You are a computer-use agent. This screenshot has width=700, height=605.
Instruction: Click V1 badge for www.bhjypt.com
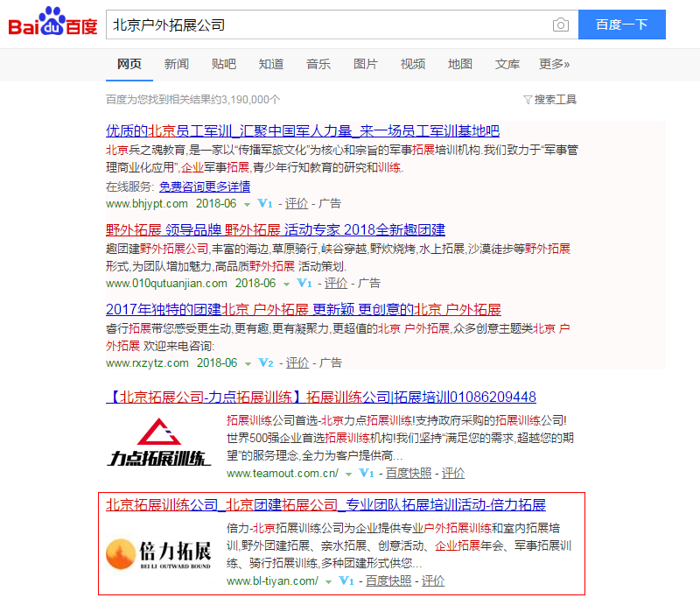[265, 204]
